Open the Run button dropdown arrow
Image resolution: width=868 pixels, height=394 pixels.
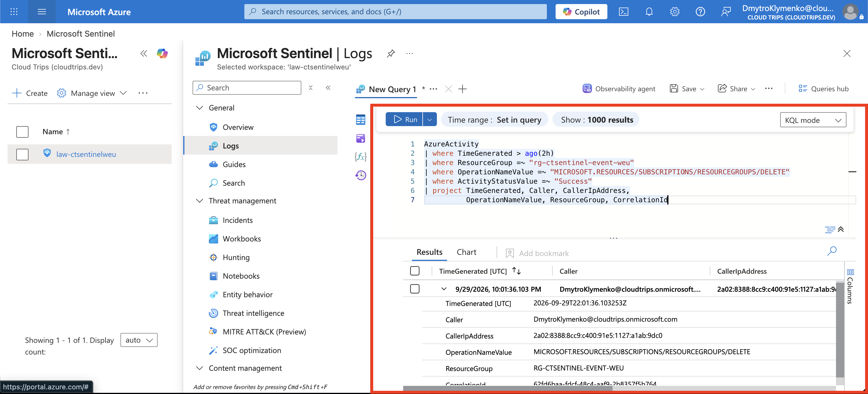[430, 119]
